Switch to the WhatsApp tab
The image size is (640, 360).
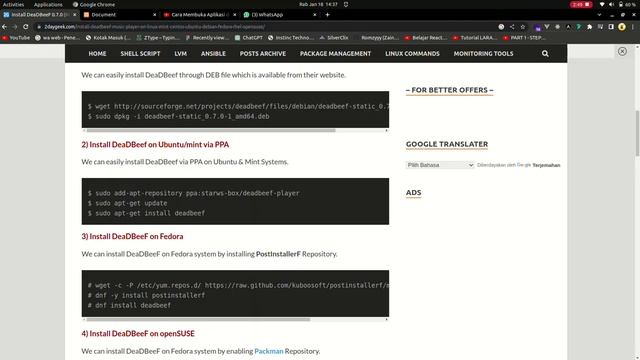tap(280, 15)
